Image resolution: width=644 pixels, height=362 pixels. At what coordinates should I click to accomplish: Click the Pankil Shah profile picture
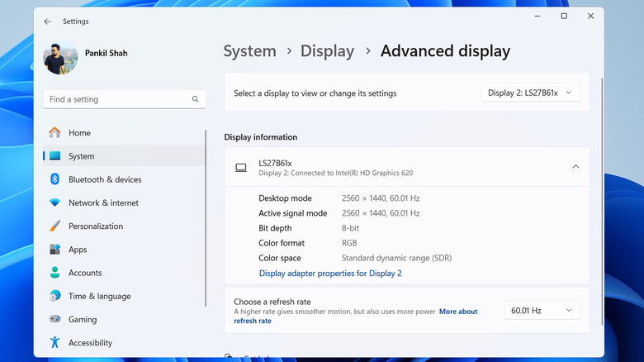pos(60,55)
